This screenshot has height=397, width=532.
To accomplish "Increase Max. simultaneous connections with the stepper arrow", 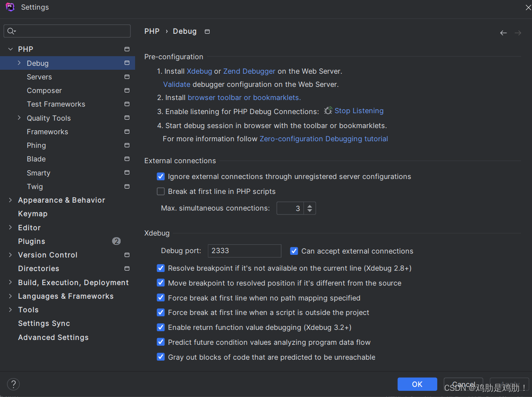I will [x=310, y=206].
